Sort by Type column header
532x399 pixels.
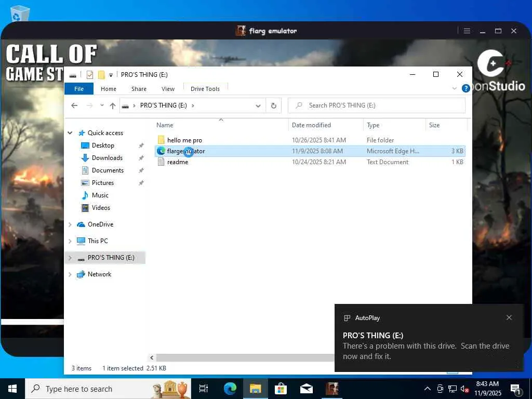pyautogui.click(x=373, y=125)
